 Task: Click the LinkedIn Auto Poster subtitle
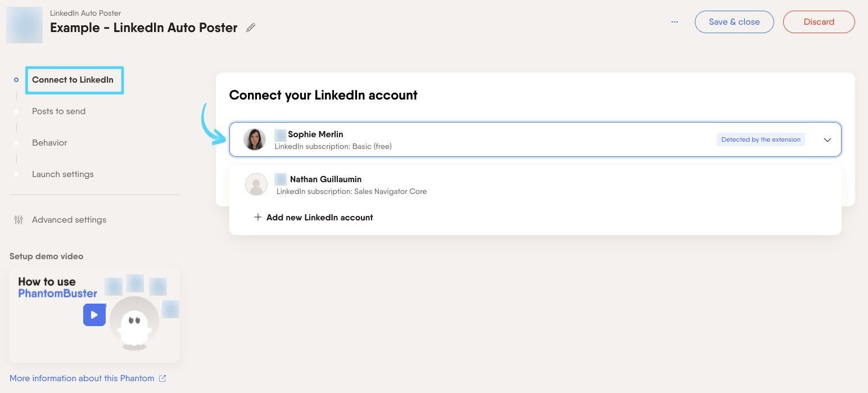(x=85, y=13)
